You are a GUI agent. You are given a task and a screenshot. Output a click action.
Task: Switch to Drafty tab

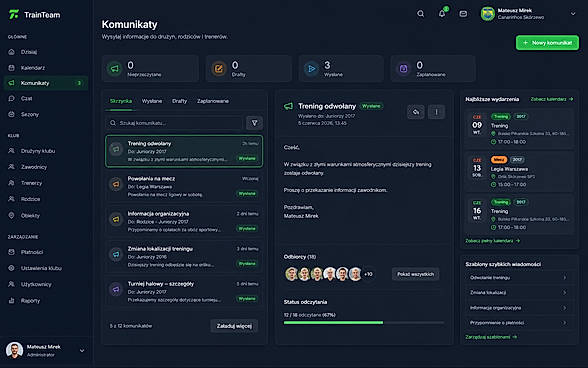tap(179, 101)
